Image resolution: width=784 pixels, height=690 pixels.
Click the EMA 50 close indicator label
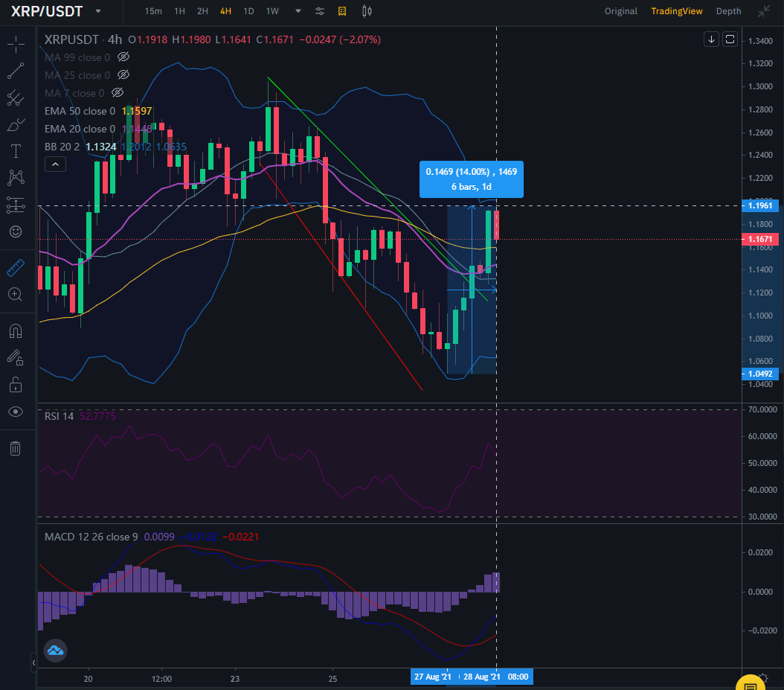tap(80, 111)
